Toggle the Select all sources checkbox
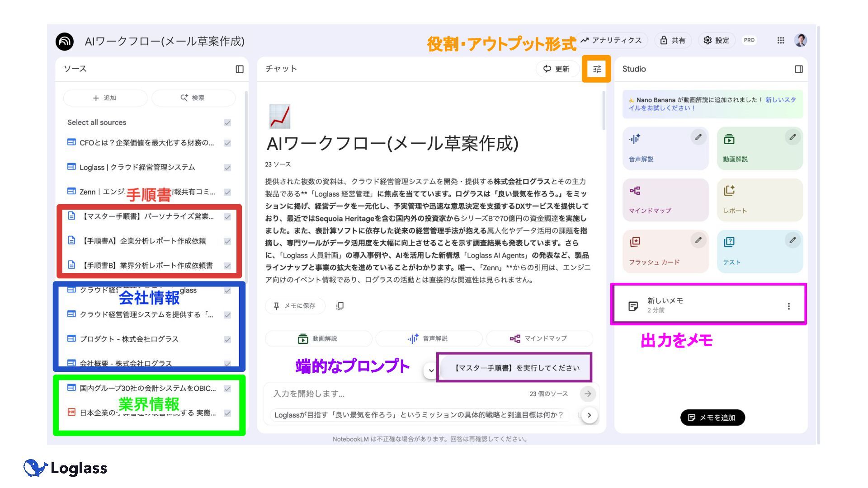The width and height of the screenshot is (868, 488). point(227,122)
